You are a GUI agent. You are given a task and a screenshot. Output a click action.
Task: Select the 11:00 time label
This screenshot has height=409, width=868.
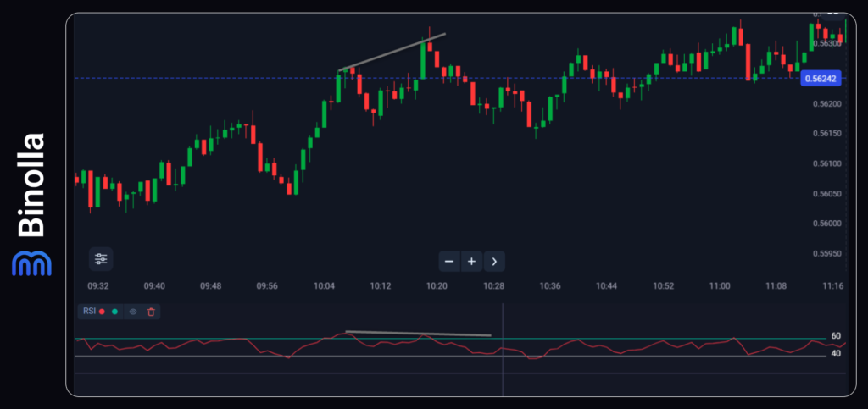pyautogui.click(x=720, y=286)
